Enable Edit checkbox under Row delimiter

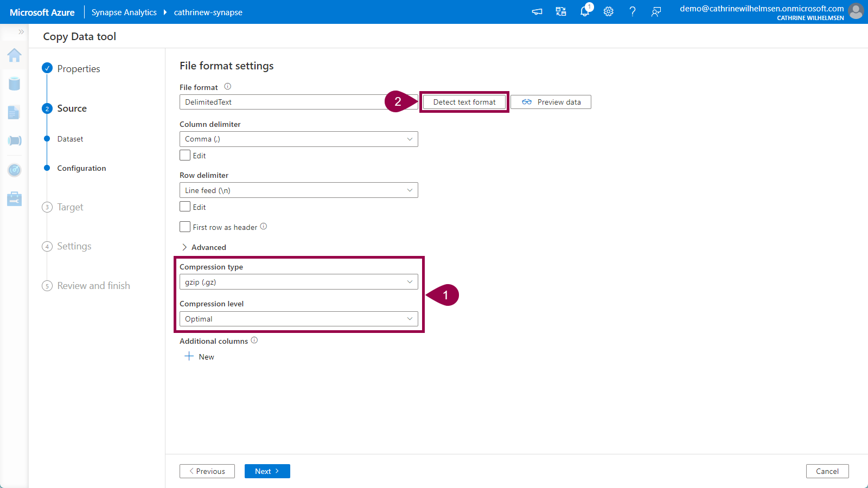click(185, 207)
